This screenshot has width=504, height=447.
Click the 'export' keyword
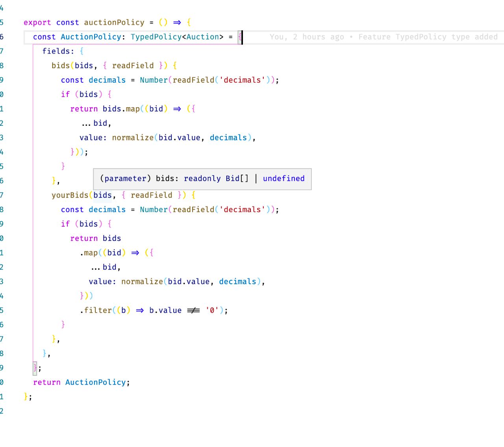tap(37, 22)
